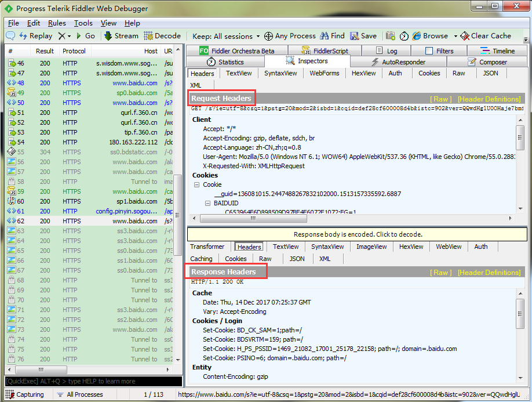Select request SyntaxView tab
Screen dimensions: 532x402
tap(280, 73)
